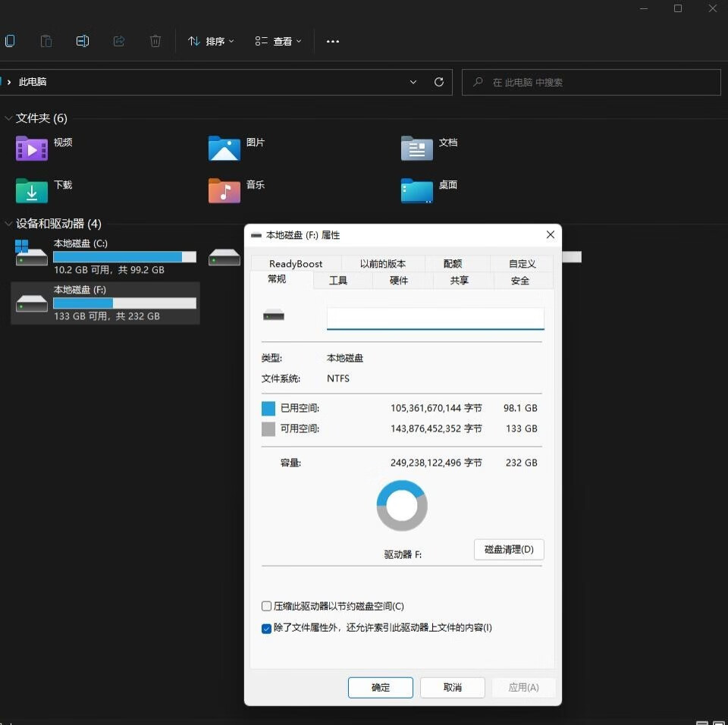Click the Delete trash can icon
The height and width of the screenshot is (725, 728).
(x=155, y=41)
